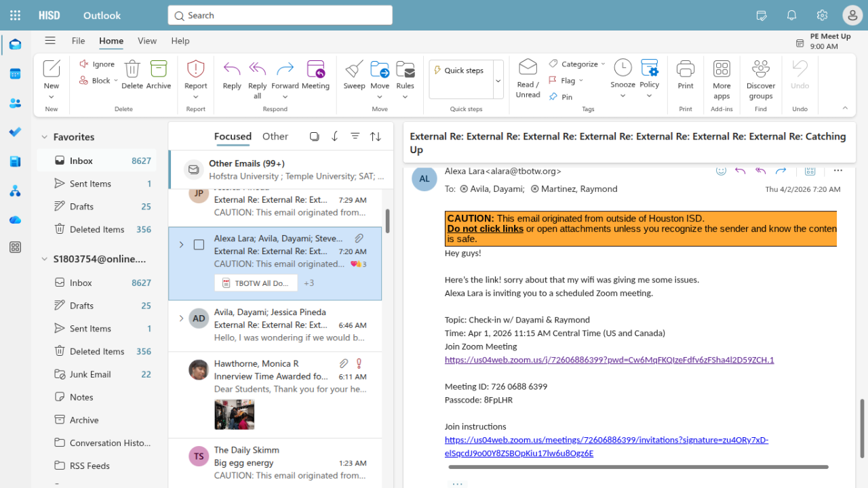Expand the Avila, Dayami conversation thread
This screenshot has height=488, width=868.
(181, 318)
